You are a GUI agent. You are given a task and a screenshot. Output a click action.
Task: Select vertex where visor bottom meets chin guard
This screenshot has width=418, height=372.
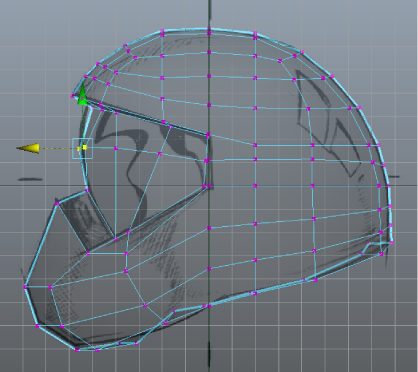click(x=87, y=191)
